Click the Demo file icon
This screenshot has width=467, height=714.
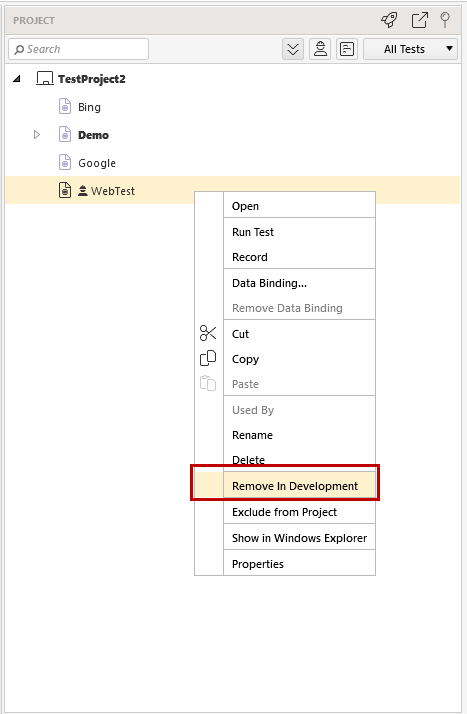pyautogui.click(x=65, y=134)
